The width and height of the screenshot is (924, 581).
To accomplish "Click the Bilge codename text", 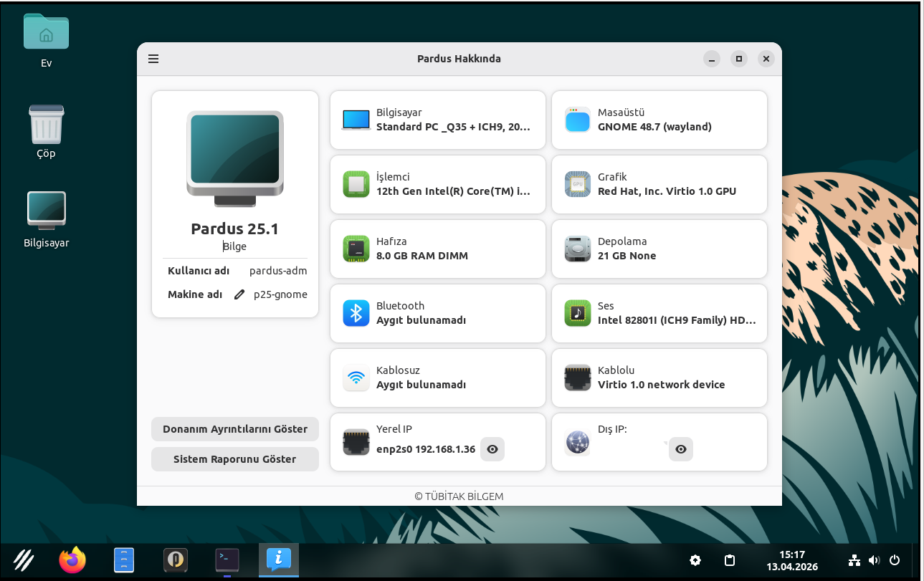I will coord(235,246).
